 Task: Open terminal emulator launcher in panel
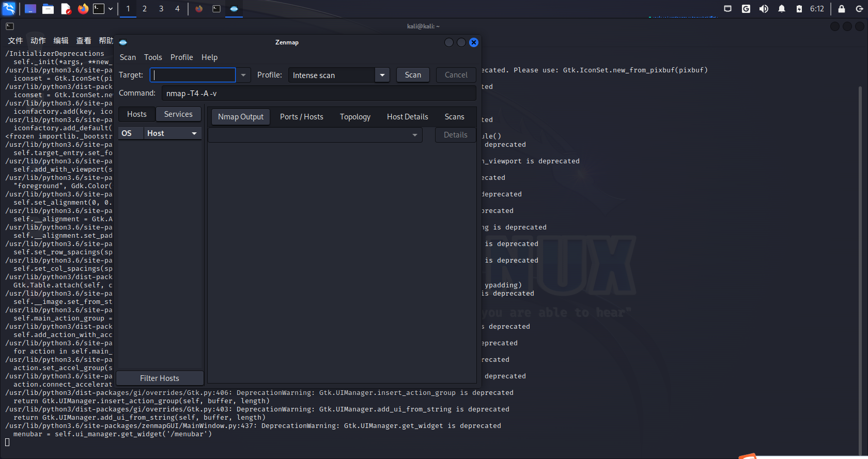click(99, 9)
